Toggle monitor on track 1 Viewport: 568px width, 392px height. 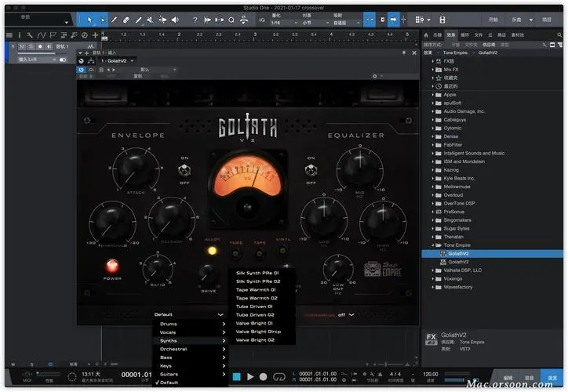(49, 47)
